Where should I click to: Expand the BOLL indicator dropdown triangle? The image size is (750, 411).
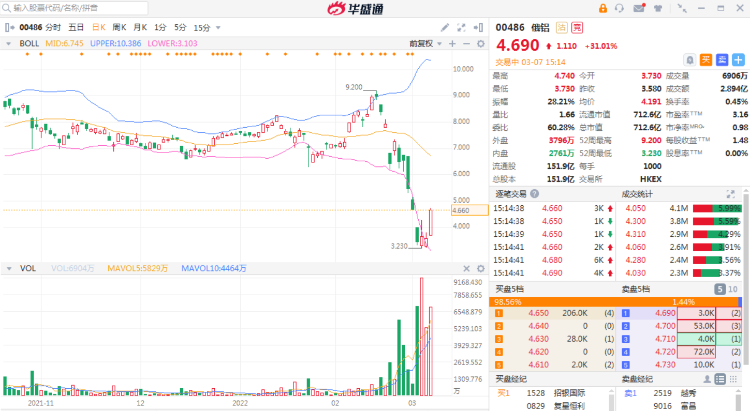point(8,44)
